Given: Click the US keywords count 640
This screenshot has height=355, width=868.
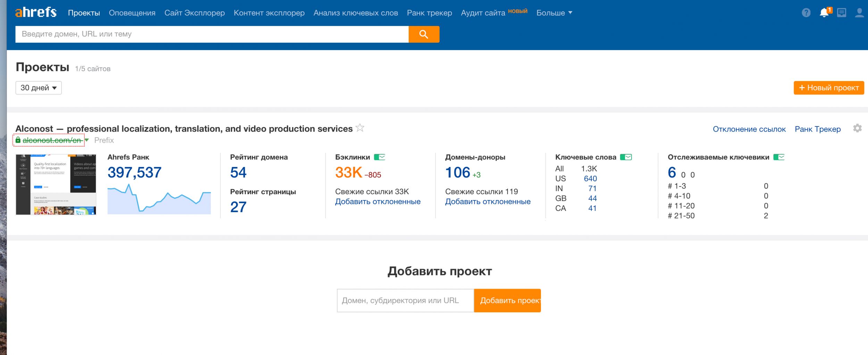Looking at the screenshot, I should coord(590,179).
